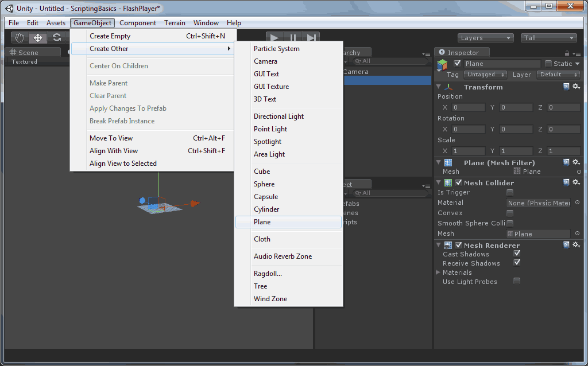Click the Unity logo in title bar

coord(9,8)
